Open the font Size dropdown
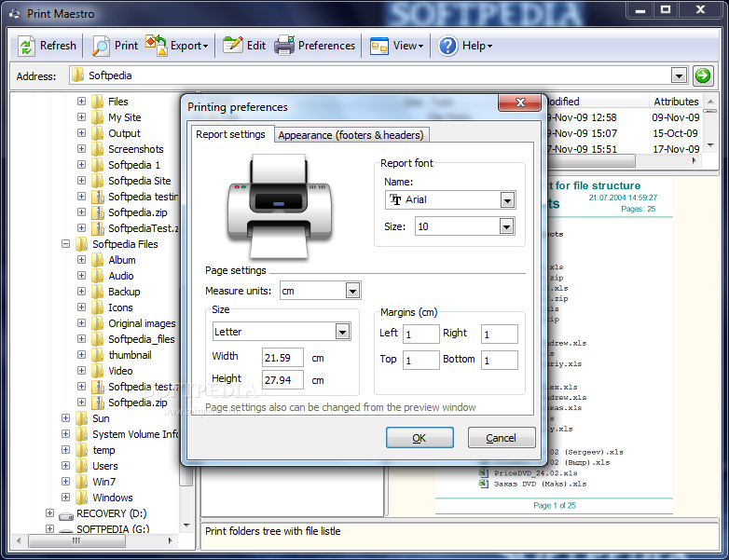 click(506, 226)
